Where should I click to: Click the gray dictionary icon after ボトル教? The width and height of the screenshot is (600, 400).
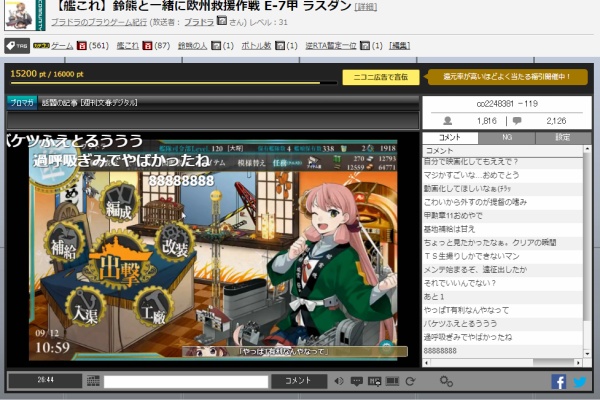[x=280, y=46]
